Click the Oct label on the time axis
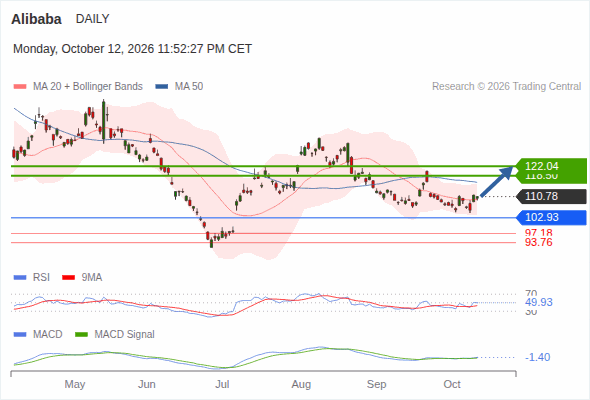 [452, 384]
